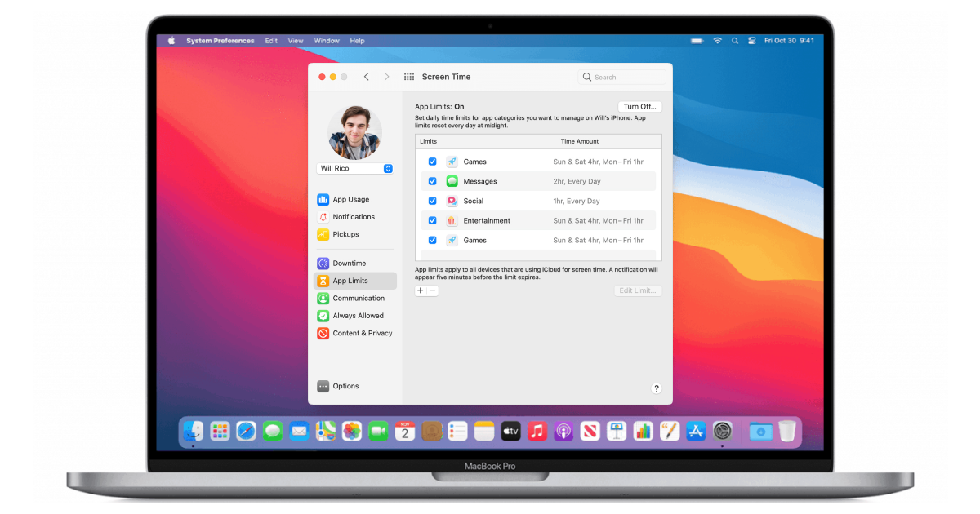Add a new limit with plus button
The image size is (980, 514).
(421, 290)
